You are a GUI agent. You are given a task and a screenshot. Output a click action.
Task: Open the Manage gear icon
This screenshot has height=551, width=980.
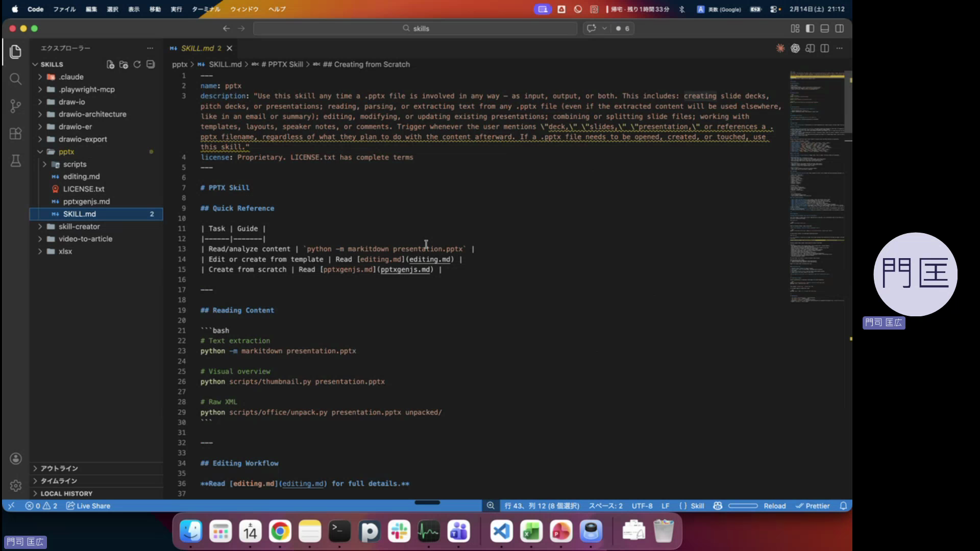tap(15, 486)
